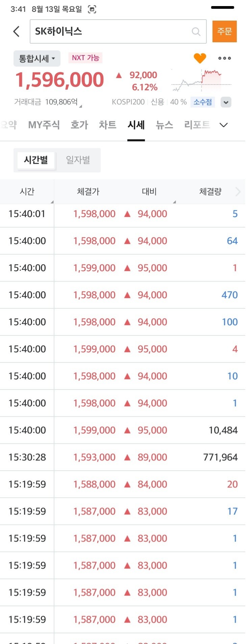Open the 통합시세 dropdown
The height and width of the screenshot is (644, 247).
pyautogui.click(x=37, y=58)
